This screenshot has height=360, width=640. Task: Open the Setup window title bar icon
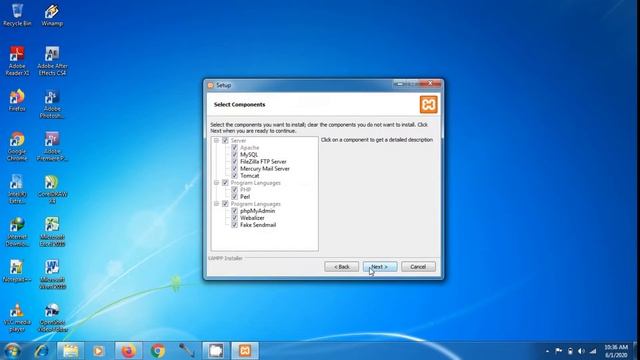[211, 85]
